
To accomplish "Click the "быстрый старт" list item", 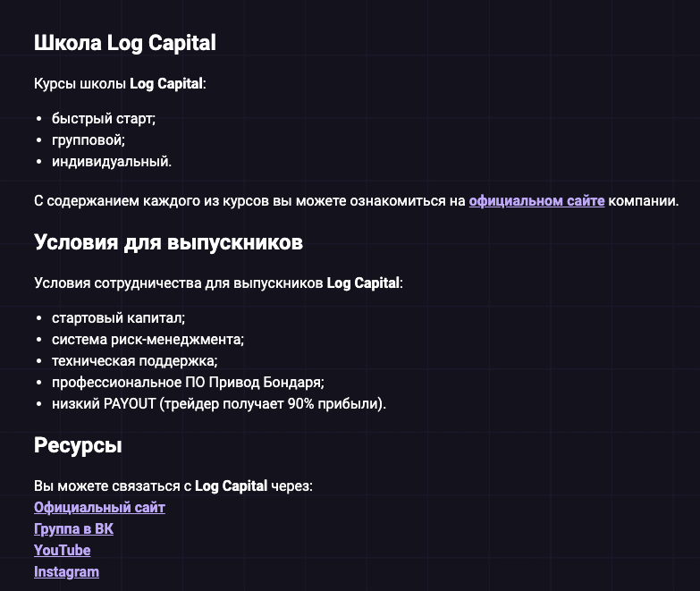I will coord(103,118).
